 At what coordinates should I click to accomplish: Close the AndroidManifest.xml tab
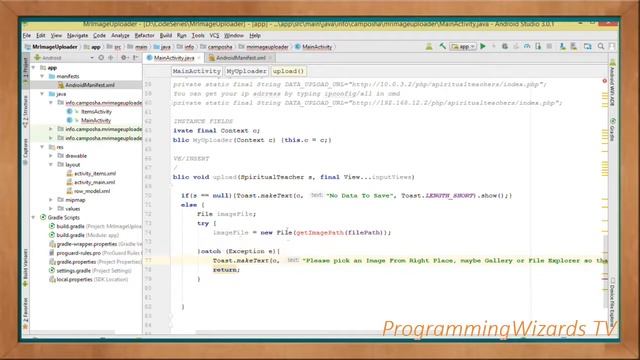(x=270, y=58)
